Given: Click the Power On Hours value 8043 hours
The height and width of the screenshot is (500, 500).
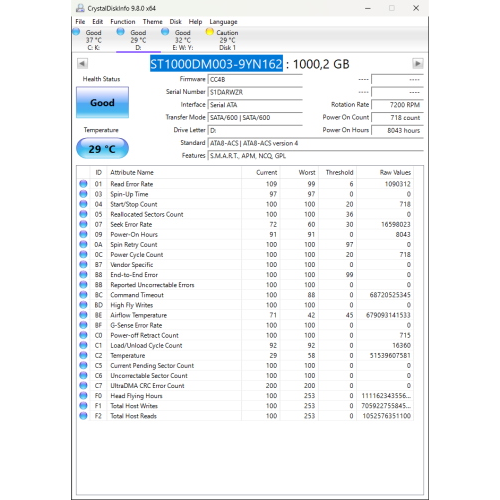Looking at the screenshot, I should (x=397, y=130).
